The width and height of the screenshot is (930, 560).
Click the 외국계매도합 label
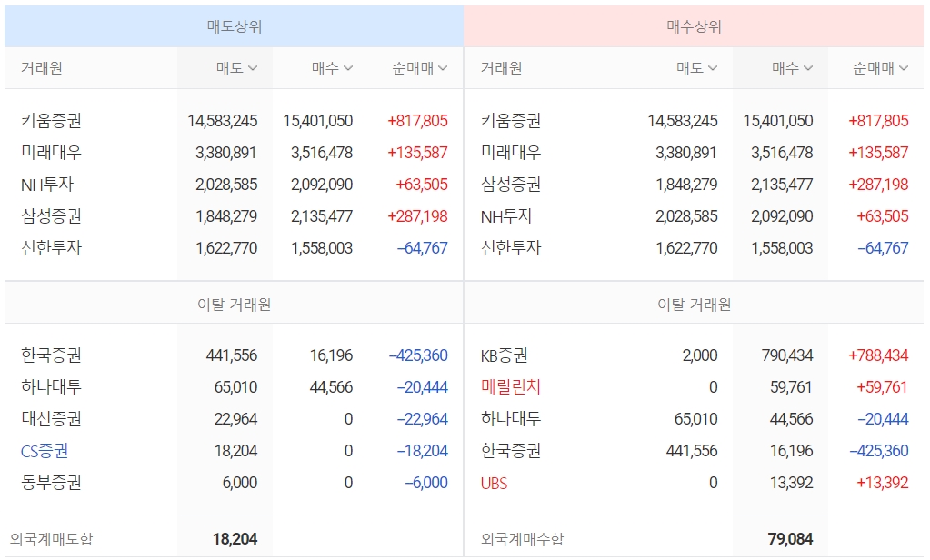coord(52,539)
